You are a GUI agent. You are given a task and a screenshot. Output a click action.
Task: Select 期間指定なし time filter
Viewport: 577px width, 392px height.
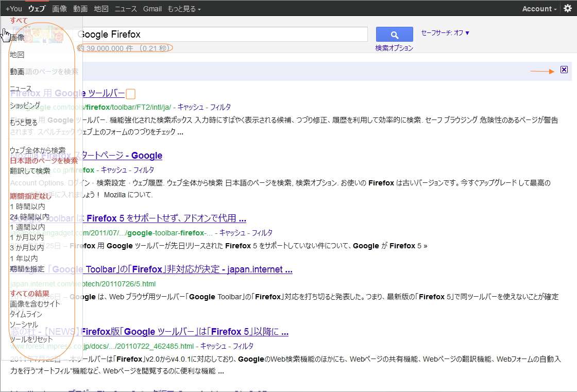30,196
